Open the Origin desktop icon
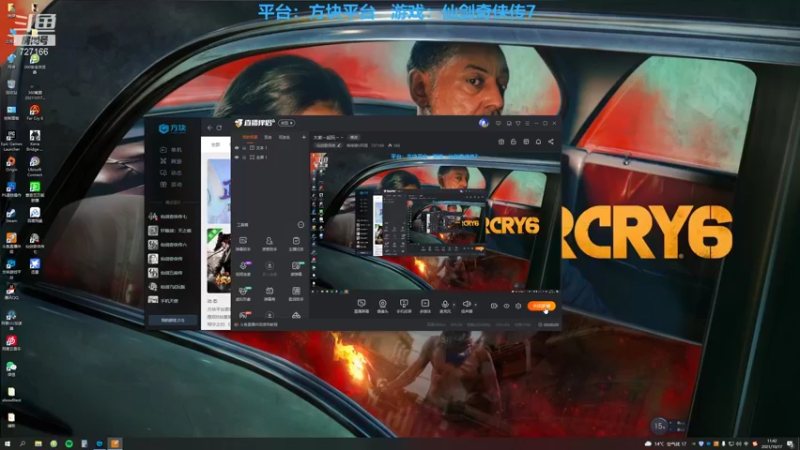800x450 pixels. click(x=11, y=164)
